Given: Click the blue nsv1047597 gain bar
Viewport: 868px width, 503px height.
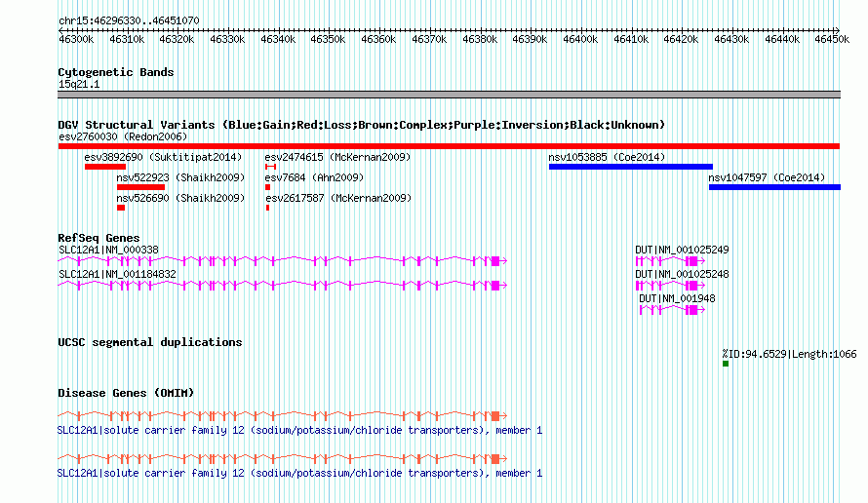Looking at the screenshot, I should [775, 187].
